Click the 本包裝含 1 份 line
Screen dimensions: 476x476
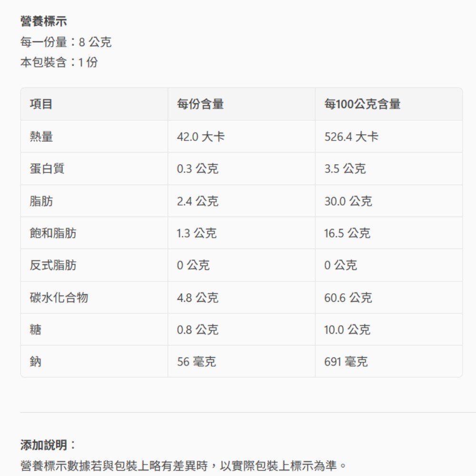pyautogui.click(x=59, y=62)
